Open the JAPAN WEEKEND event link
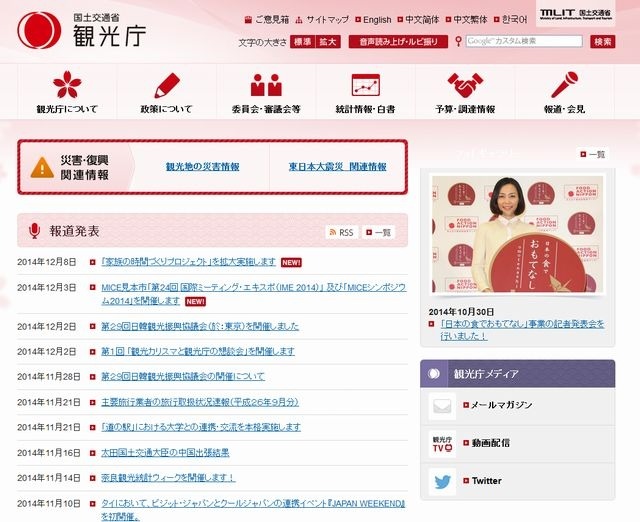The width and height of the screenshot is (640, 522). pos(253,510)
